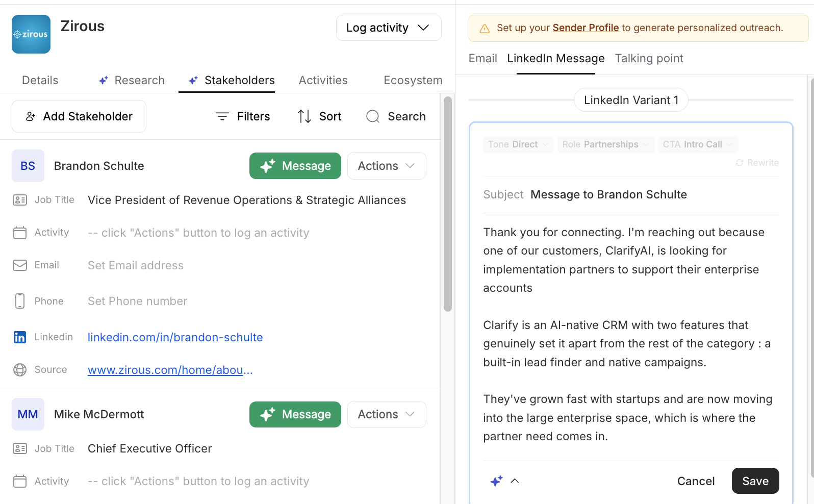Open the Activities tab
This screenshot has height=504, width=814.
pyautogui.click(x=323, y=80)
